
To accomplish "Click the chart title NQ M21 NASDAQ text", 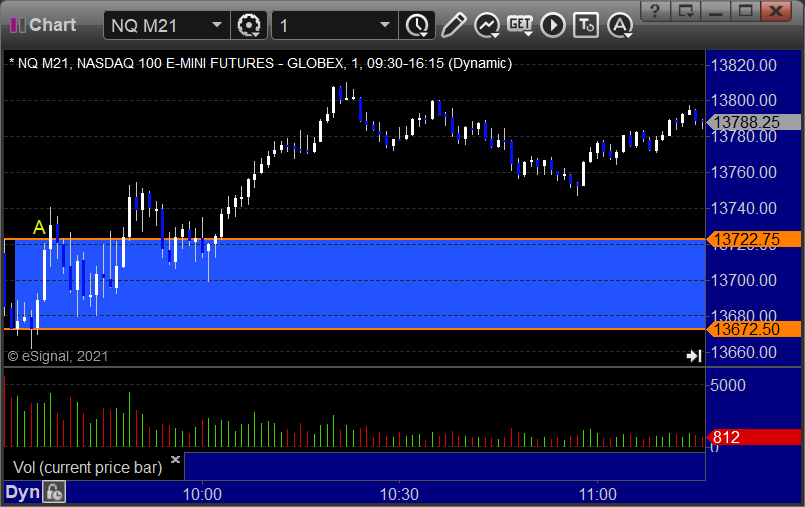I will (260, 64).
